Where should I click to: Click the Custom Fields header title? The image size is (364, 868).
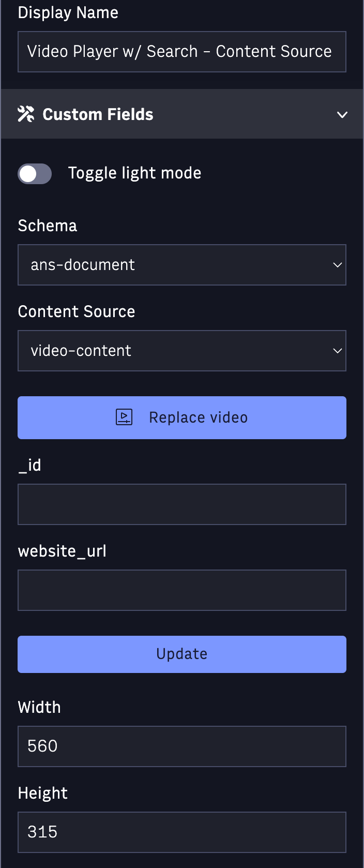click(98, 114)
